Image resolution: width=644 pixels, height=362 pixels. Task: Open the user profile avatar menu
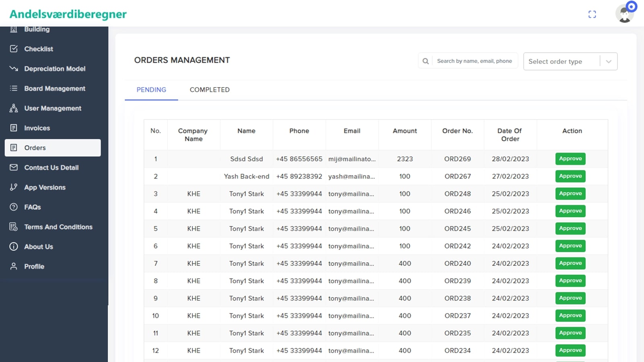click(x=624, y=14)
